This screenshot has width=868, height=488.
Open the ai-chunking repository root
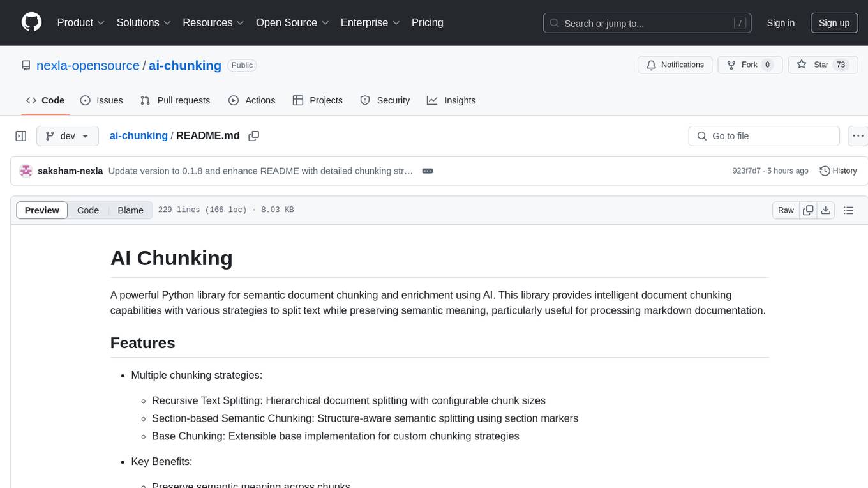click(185, 65)
